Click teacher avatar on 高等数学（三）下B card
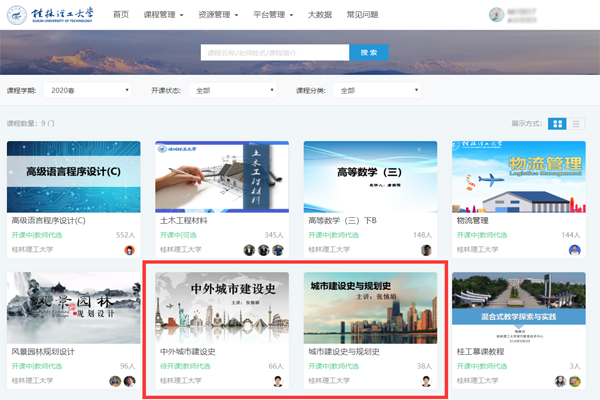Viewport: 600px width, 400px height. 426,250
